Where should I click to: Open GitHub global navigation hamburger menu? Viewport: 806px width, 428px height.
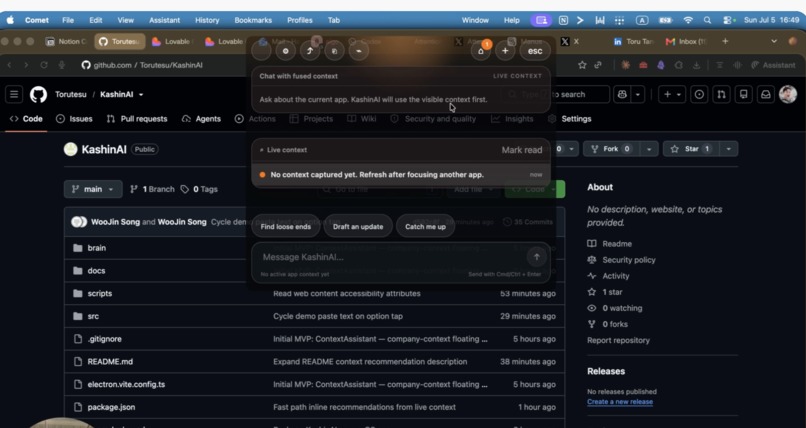(x=14, y=95)
